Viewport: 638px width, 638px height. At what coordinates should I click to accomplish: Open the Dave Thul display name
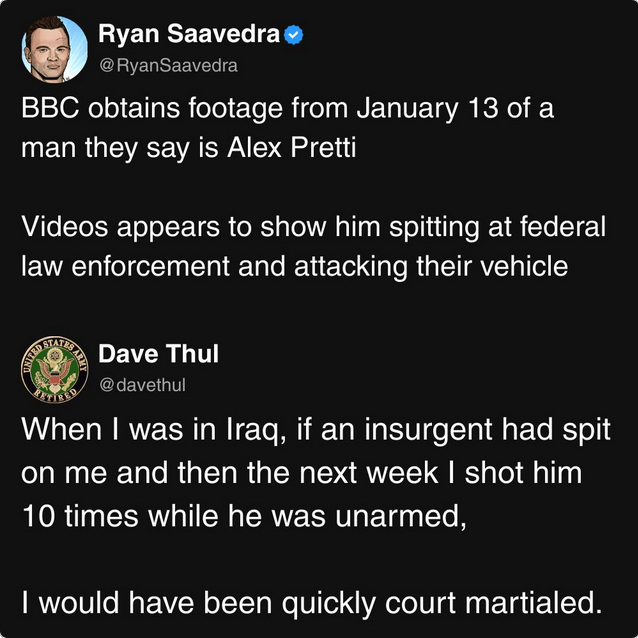pyautogui.click(x=158, y=354)
